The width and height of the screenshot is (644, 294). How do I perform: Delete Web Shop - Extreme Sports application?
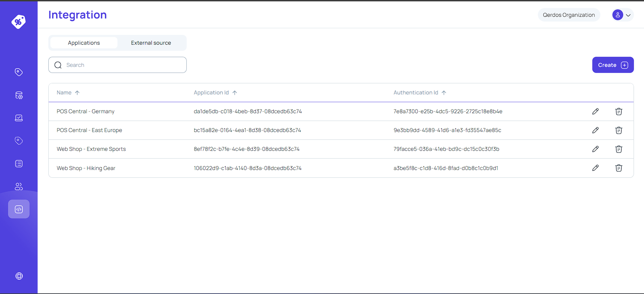619,149
